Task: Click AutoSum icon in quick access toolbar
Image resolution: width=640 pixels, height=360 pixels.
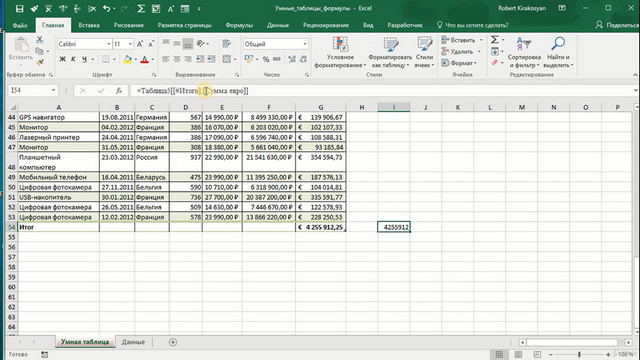Action: click(141, 9)
